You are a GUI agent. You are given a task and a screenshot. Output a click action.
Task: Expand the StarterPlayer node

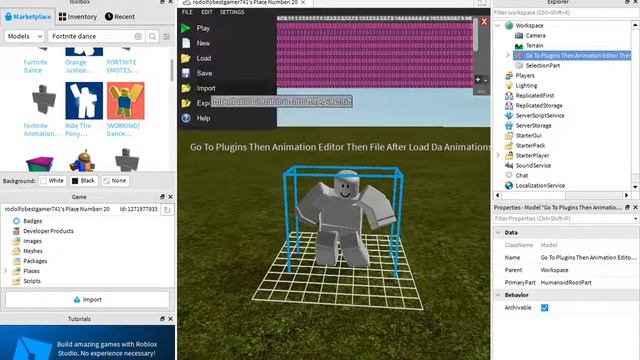[x=498, y=156]
